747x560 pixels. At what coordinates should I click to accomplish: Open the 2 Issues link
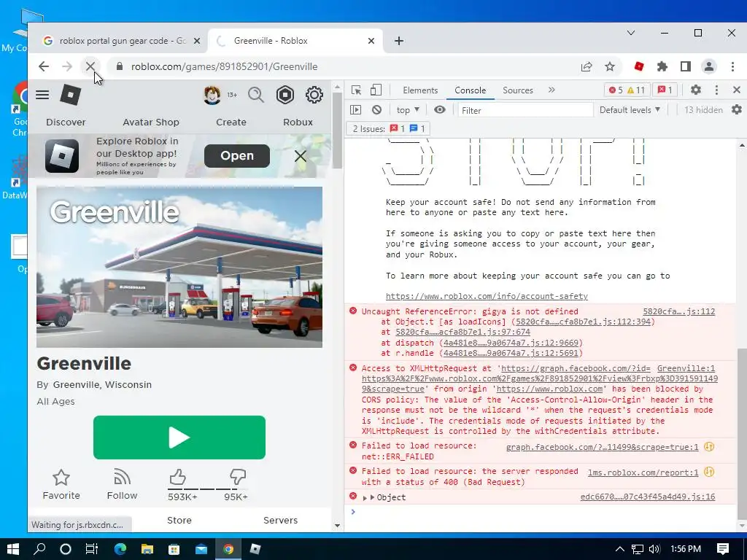pyautogui.click(x=390, y=128)
